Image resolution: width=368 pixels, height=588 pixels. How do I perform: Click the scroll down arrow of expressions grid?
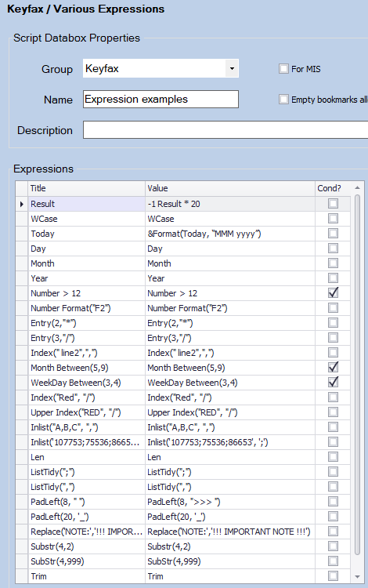(x=357, y=576)
